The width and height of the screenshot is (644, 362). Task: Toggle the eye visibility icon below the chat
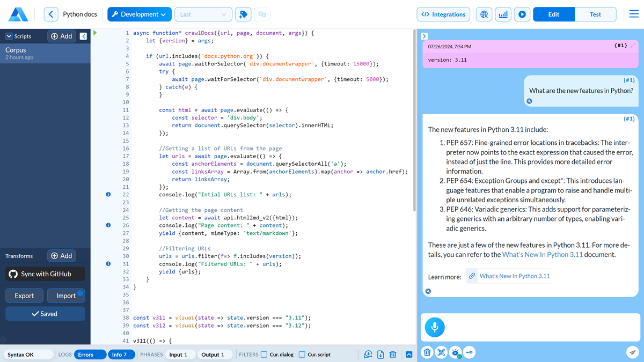[455, 352]
